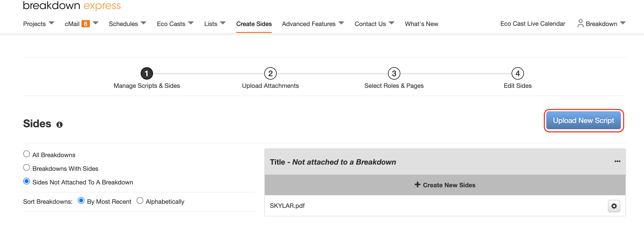Viewport: 644px width, 238px height.
Task: Open the Projects menu
Action: click(x=35, y=24)
